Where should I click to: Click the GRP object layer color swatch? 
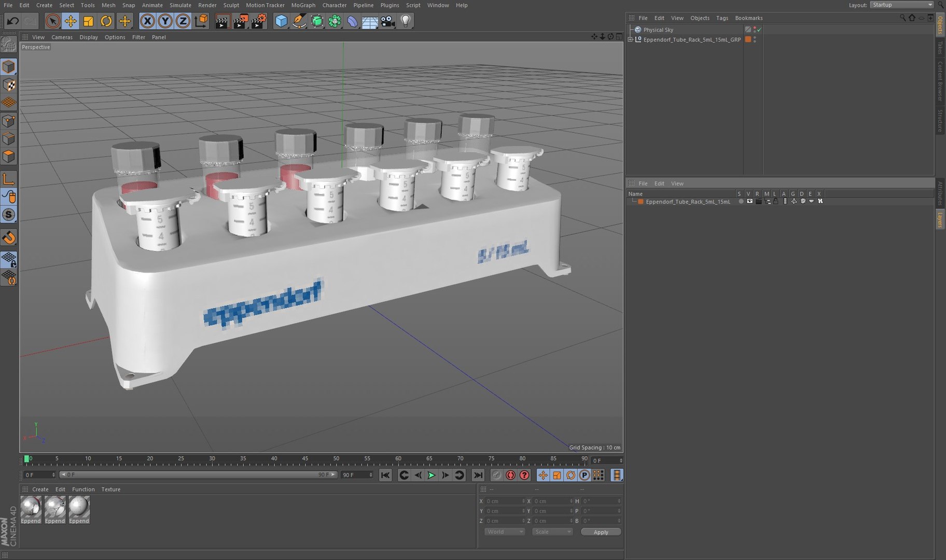coord(748,39)
